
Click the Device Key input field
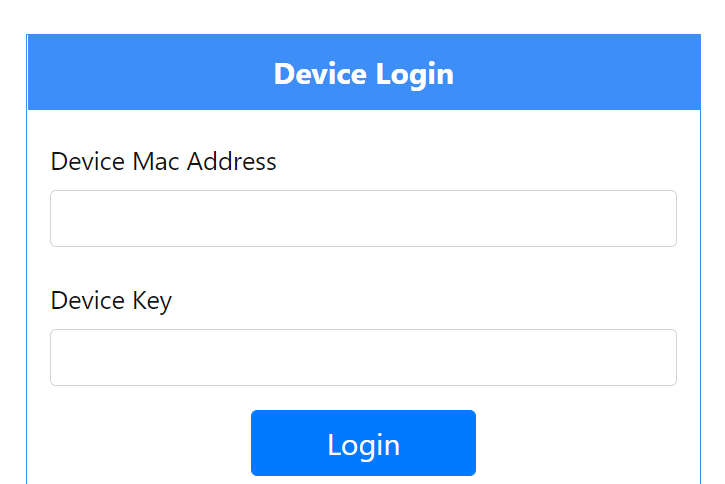[x=363, y=357]
